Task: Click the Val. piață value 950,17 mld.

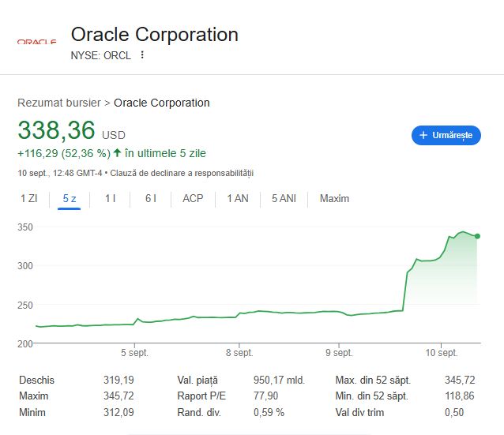Action: pos(279,380)
